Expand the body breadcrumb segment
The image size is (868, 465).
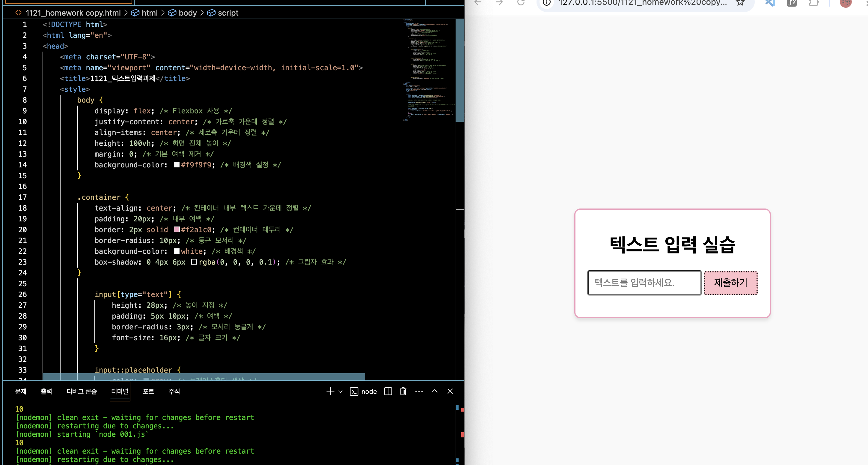(x=187, y=13)
